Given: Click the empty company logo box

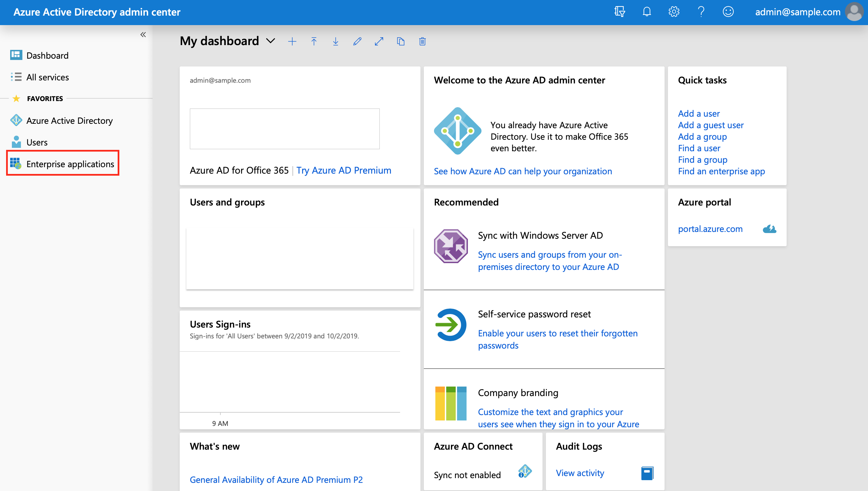Looking at the screenshot, I should tap(285, 129).
